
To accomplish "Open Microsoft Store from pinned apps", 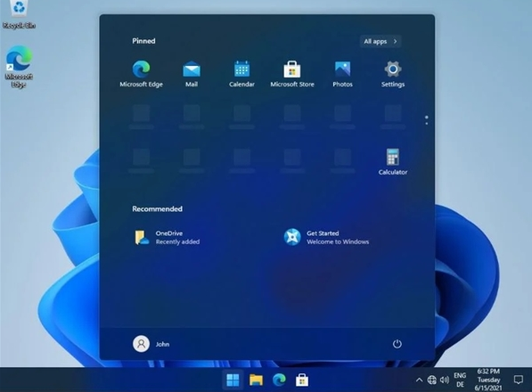I will pos(291,74).
